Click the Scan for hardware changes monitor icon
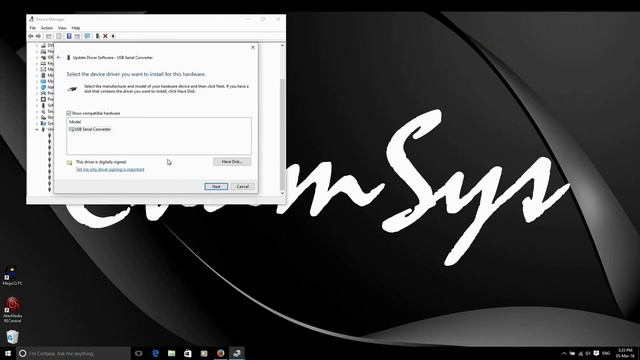This screenshot has width=640, height=360. (x=87, y=36)
